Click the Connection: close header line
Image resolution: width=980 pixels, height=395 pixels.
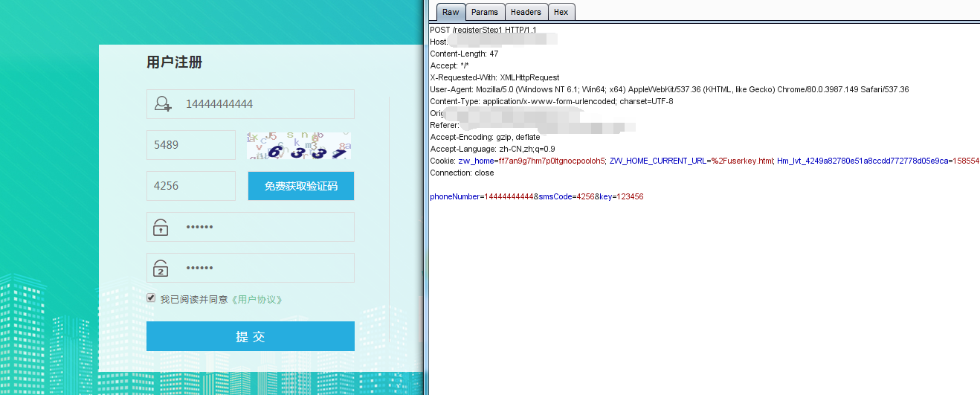click(462, 173)
